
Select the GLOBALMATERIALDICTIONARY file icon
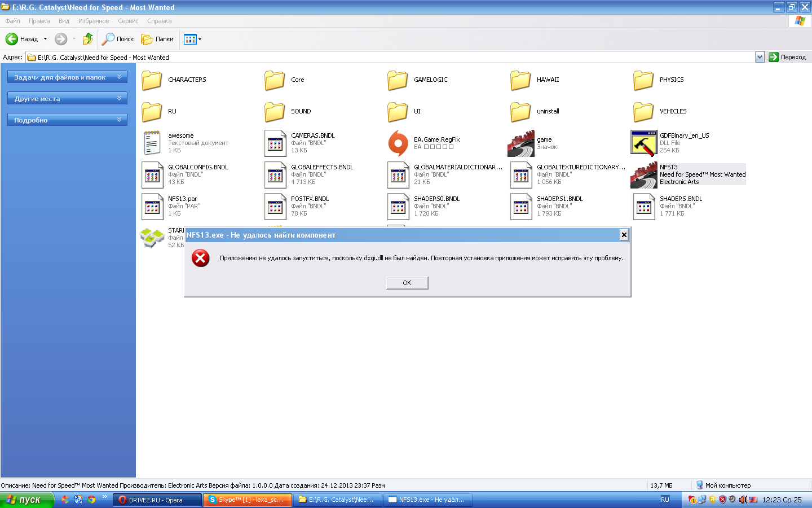(x=398, y=175)
